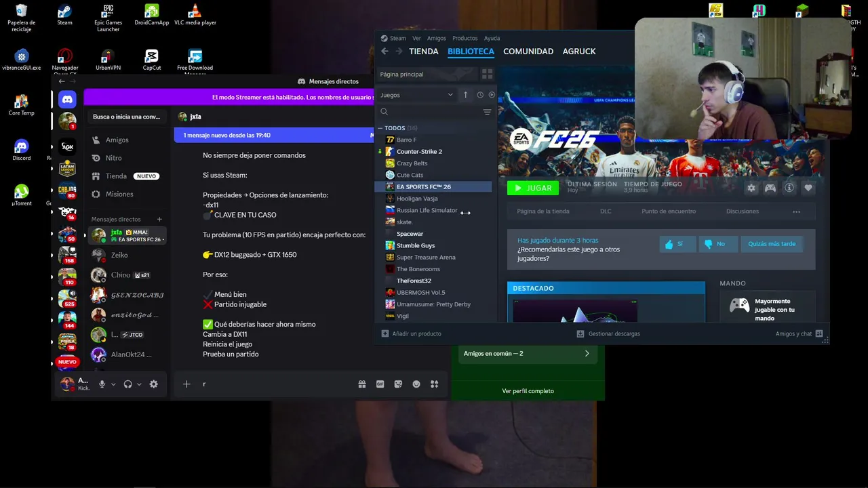Screen dimensions: 868x488
Task: Open Ayuda menu in Steam
Action: (492, 38)
